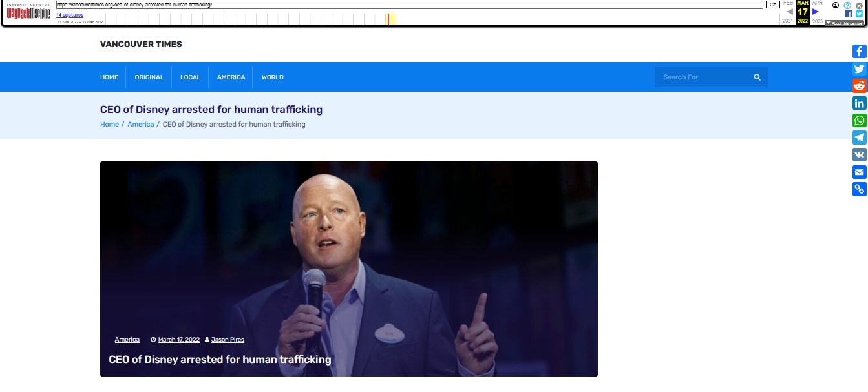Select LOCAL in the navigation bar
This screenshot has height=392, width=868.
click(190, 77)
